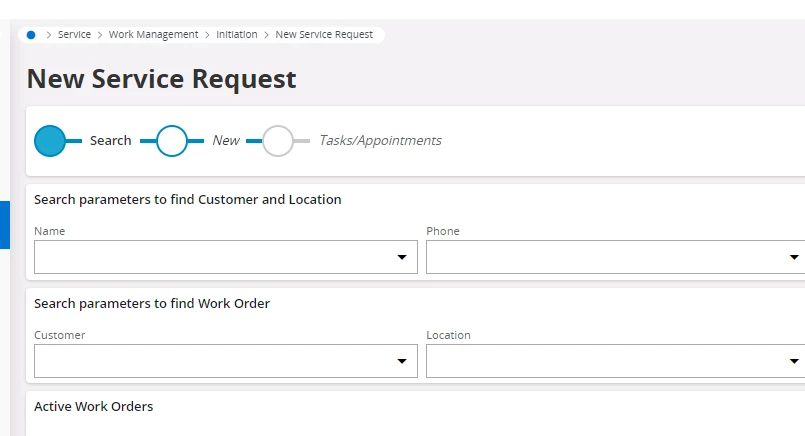805x436 pixels.
Task: Expand the Name dropdown arrow
Action: click(402, 257)
